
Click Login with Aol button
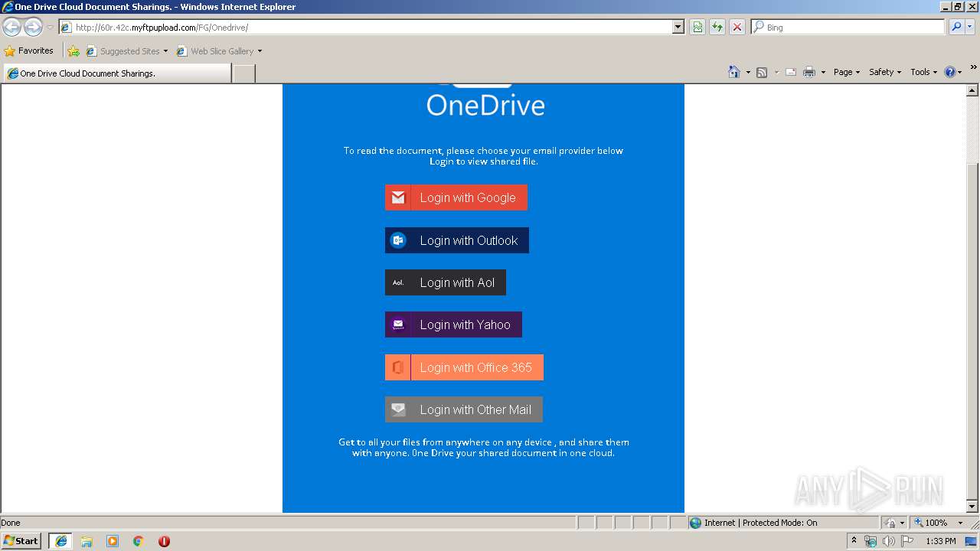[446, 282]
